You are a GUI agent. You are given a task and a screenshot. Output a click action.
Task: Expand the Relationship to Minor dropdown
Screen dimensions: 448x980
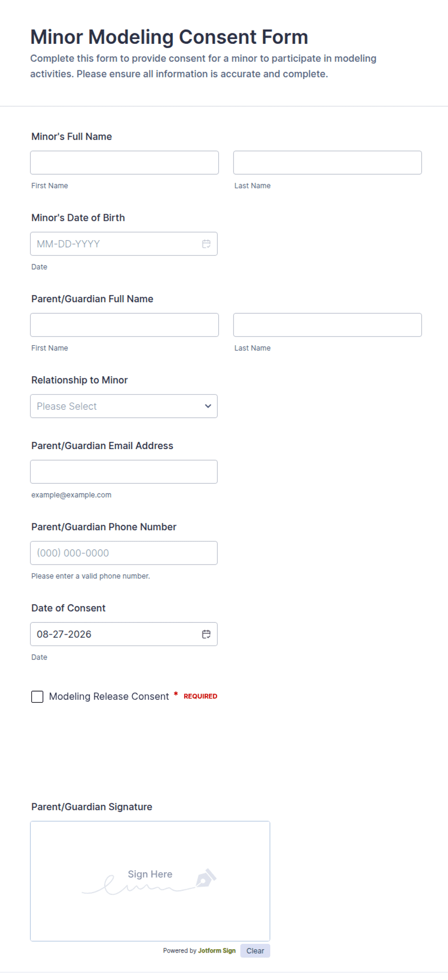[x=124, y=406]
